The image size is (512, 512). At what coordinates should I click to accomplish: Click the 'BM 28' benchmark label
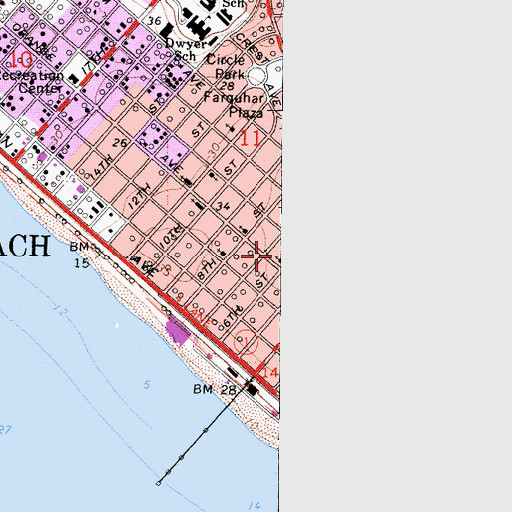click(215, 389)
